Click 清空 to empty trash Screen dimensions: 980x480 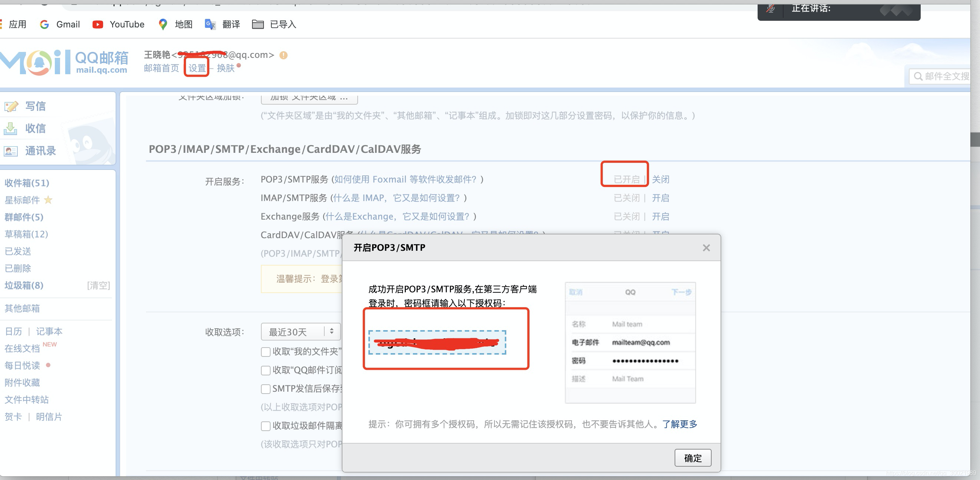99,285
